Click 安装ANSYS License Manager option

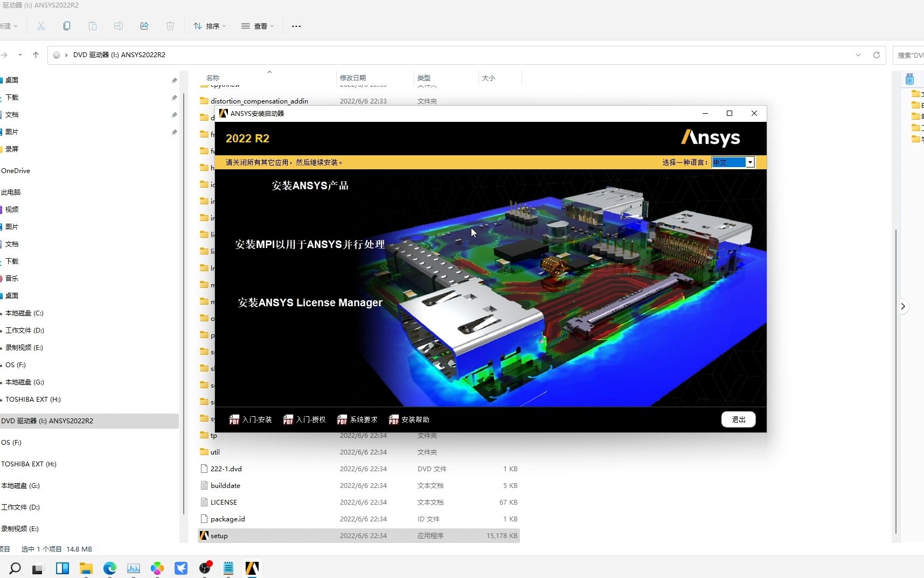[x=310, y=302]
